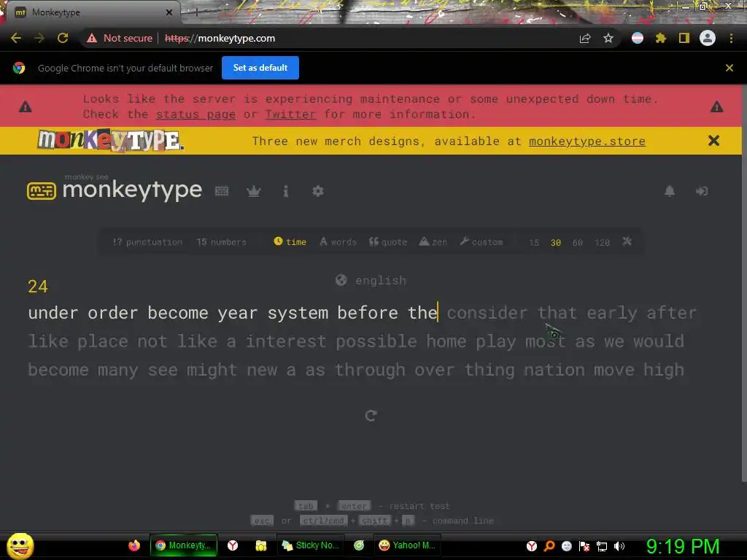
Task: Select zen test mode
Action: tap(433, 242)
